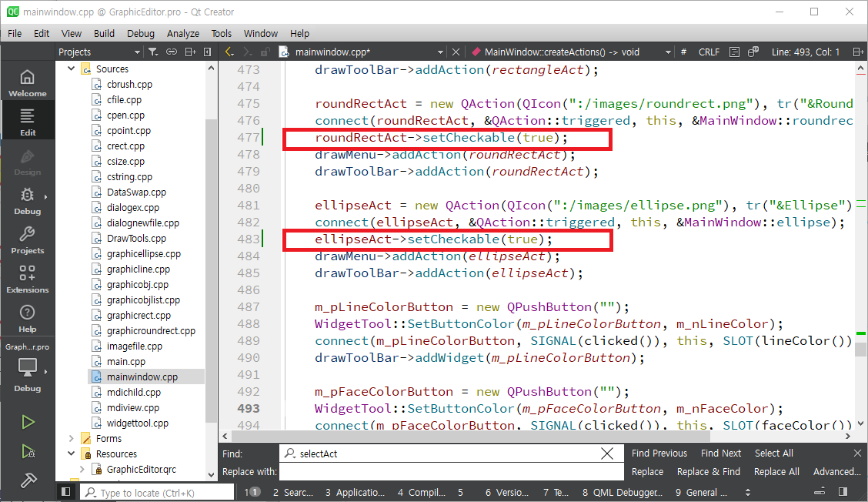Click the Replace with input field
The image size is (868, 502).
(452, 471)
